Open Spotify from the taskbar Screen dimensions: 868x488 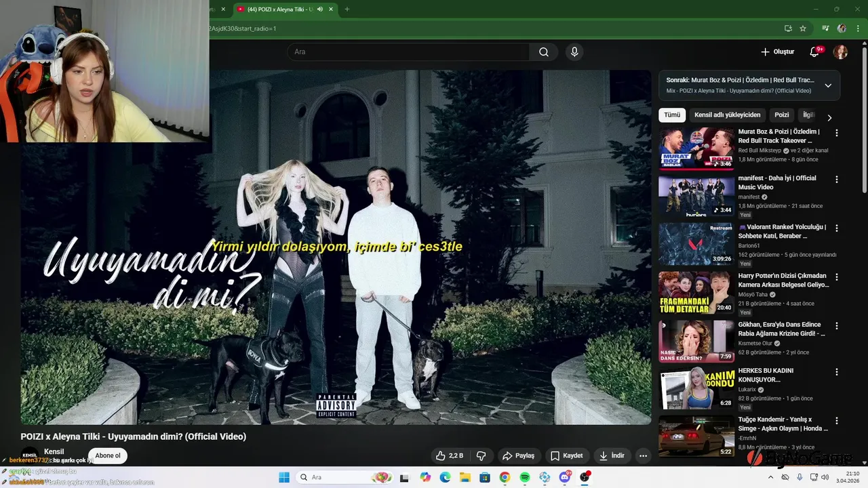525,477
